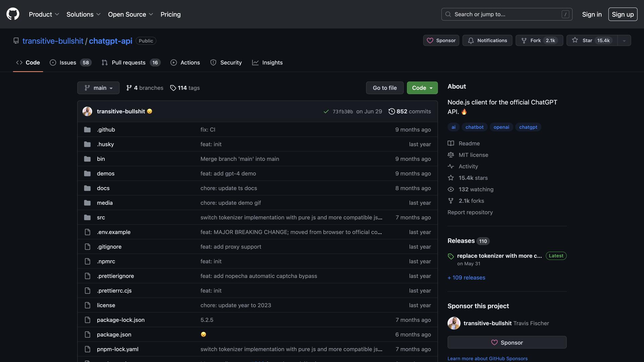Click the ai topic pill
This screenshot has height=362, width=644.
click(453, 127)
